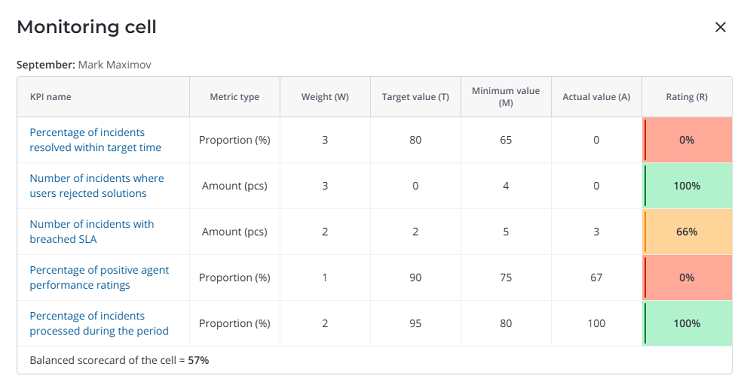750x391 pixels.
Task: Click the KPI name column header
Action: point(51,97)
